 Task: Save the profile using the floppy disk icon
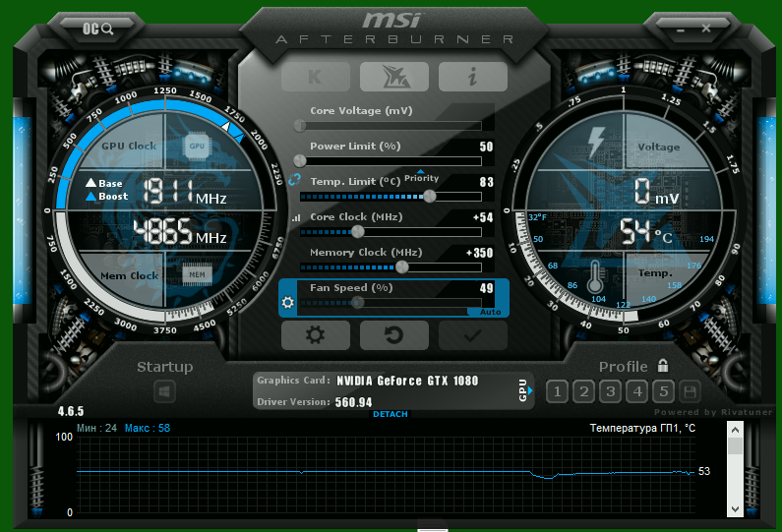click(x=691, y=392)
